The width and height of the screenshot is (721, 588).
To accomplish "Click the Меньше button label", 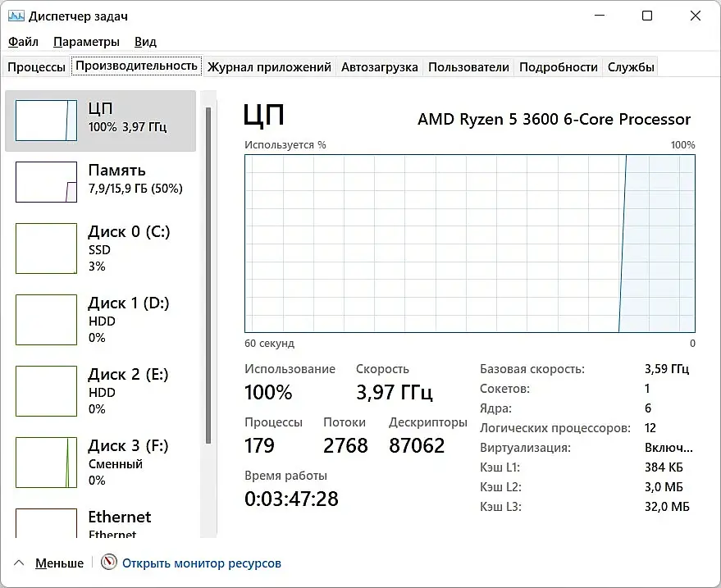I will [59, 563].
